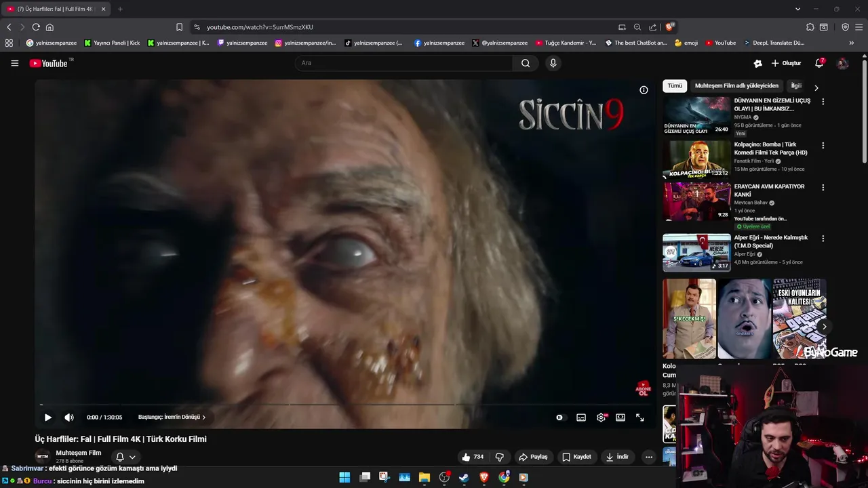Open the more actions three-dot menu

tap(649, 457)
